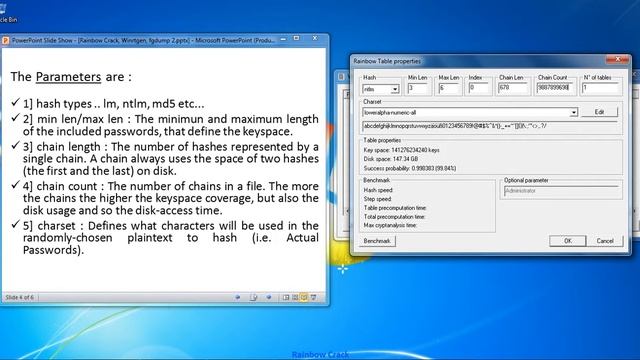Click 'Disk space: 147.34 GB' text

coord(391,159)
